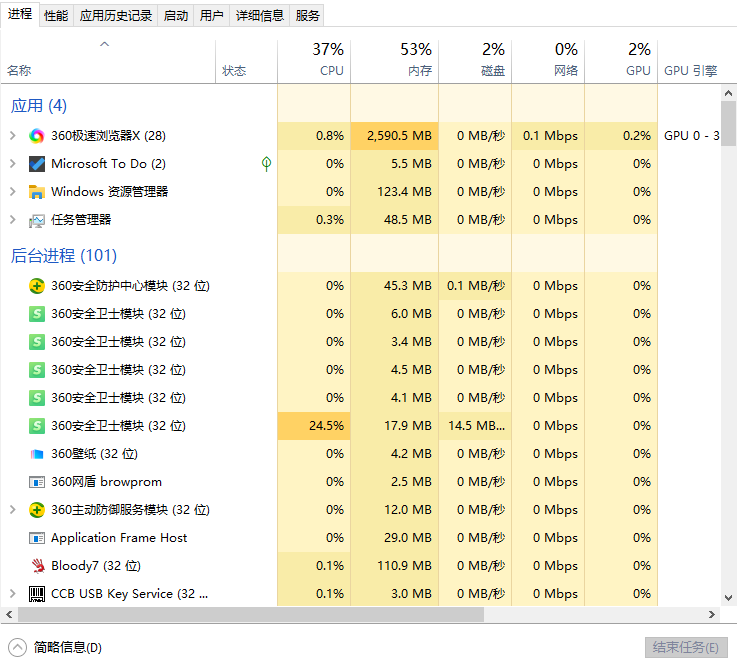
Task: Select the 0.1 Mbps network cell
Action: point(548,136)
